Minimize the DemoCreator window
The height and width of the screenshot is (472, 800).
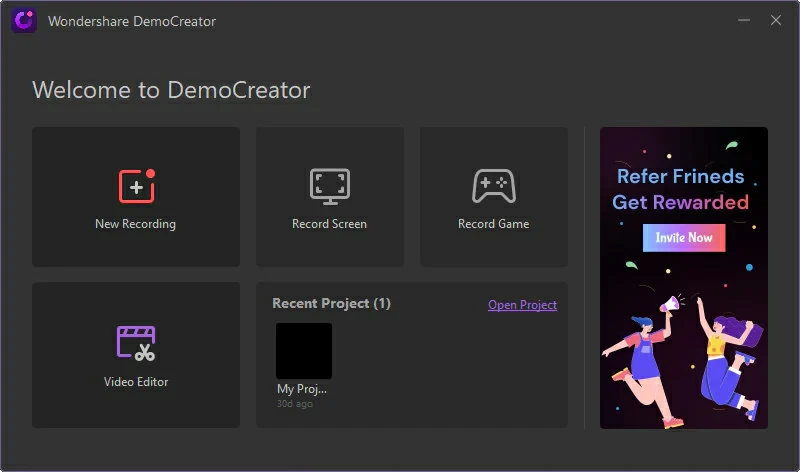point(744,20)
